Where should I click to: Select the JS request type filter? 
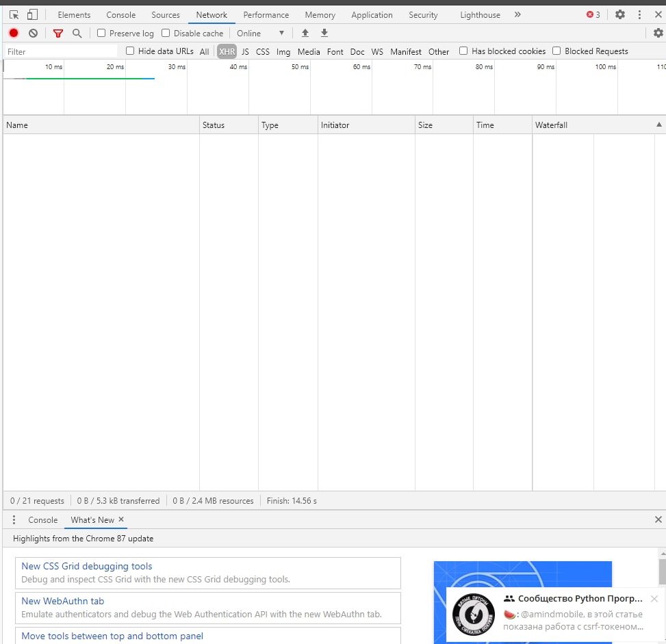[245, 51]
